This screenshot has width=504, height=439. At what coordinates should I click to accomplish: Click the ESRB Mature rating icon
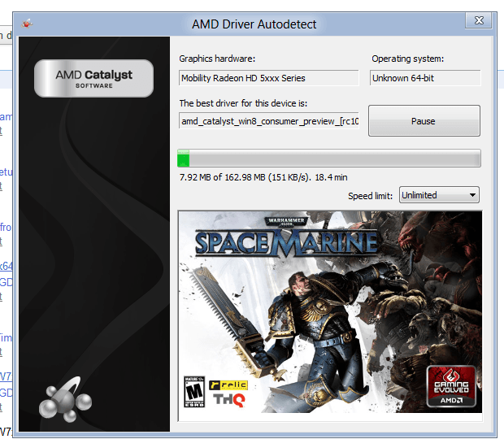(x=194, y=391)
